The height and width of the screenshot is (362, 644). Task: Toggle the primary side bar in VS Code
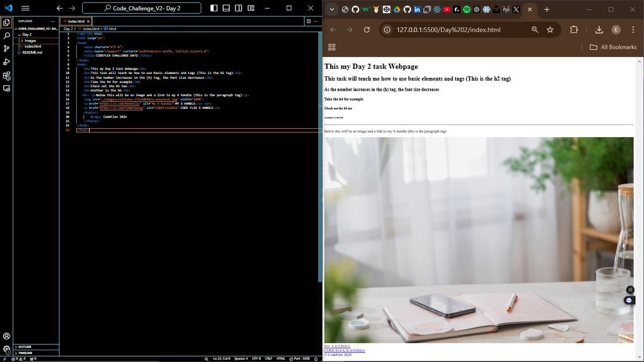[214, 8]
